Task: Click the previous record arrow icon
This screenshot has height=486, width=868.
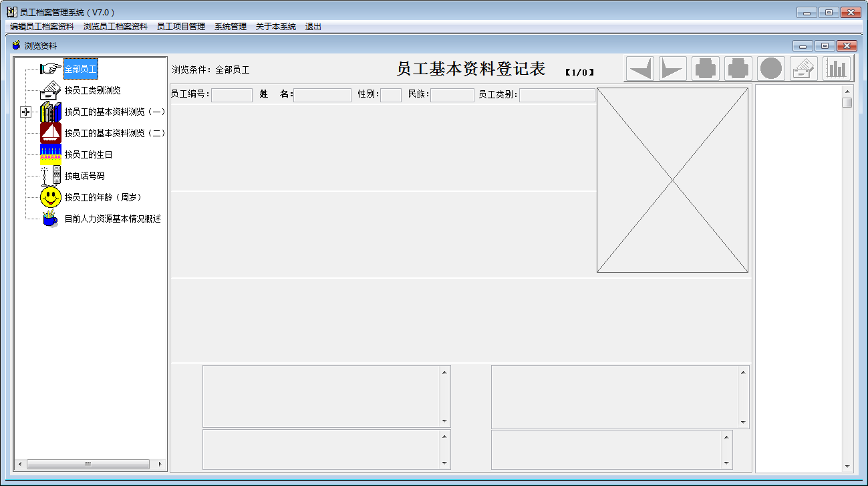Action: tap(639, 67)
